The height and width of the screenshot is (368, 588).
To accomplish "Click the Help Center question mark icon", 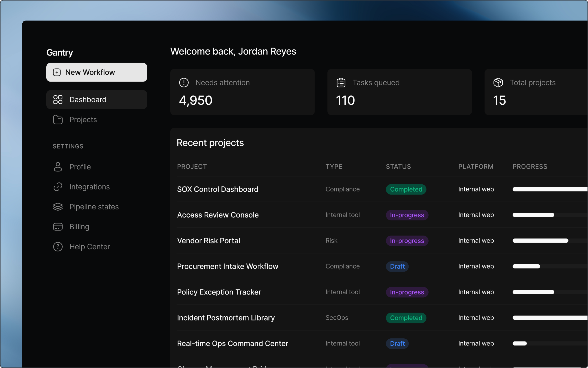I will click(58, 247).
